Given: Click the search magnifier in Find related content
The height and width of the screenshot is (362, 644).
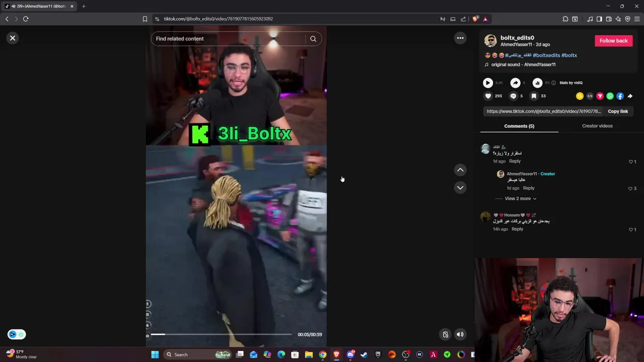Looking at the screenshot, I should (x=313, y=39).
